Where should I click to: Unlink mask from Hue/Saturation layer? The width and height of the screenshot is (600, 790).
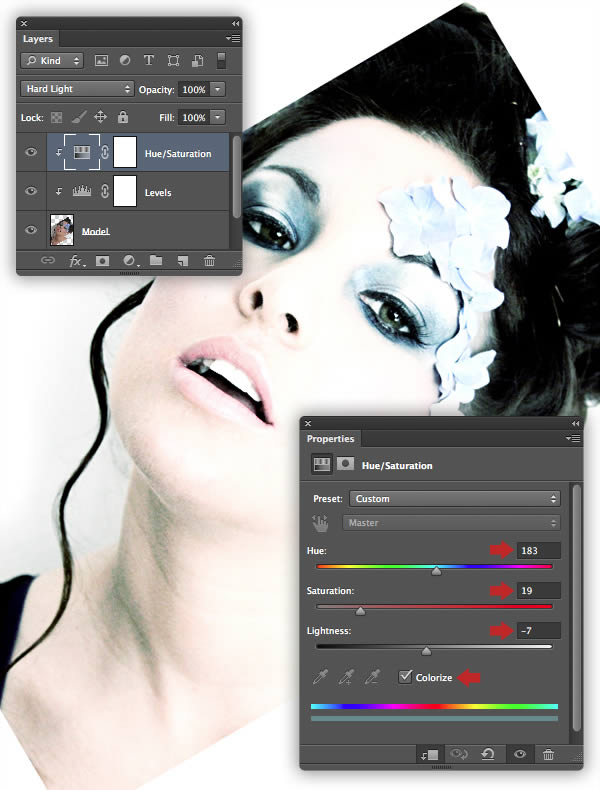tap(105, 152)
